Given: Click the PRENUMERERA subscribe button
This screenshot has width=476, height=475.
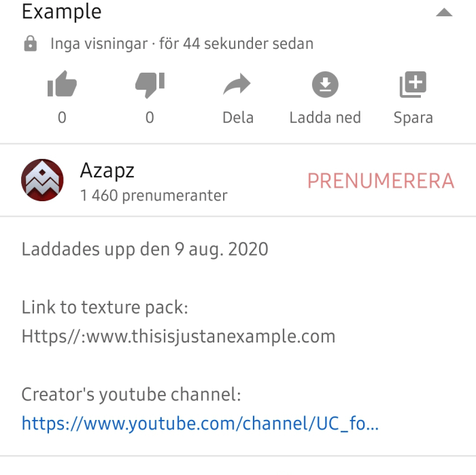Looking at the screenshot, I should click(381, 181).
